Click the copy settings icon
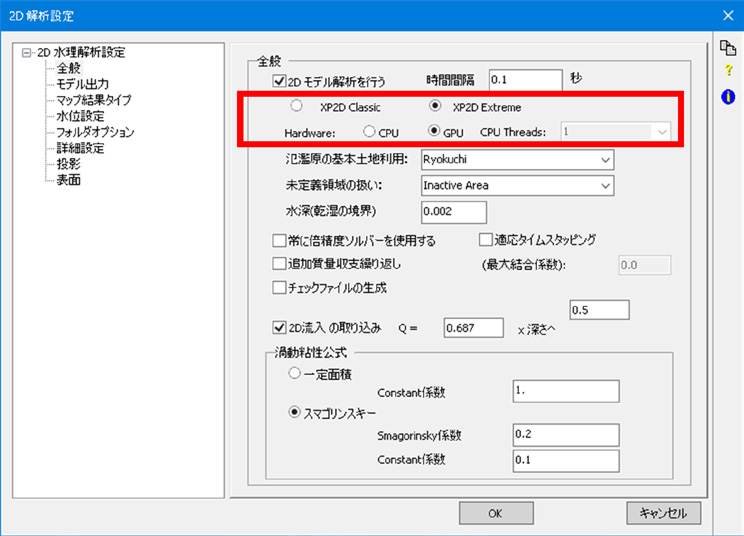The image size is (744, 536). 728,48
